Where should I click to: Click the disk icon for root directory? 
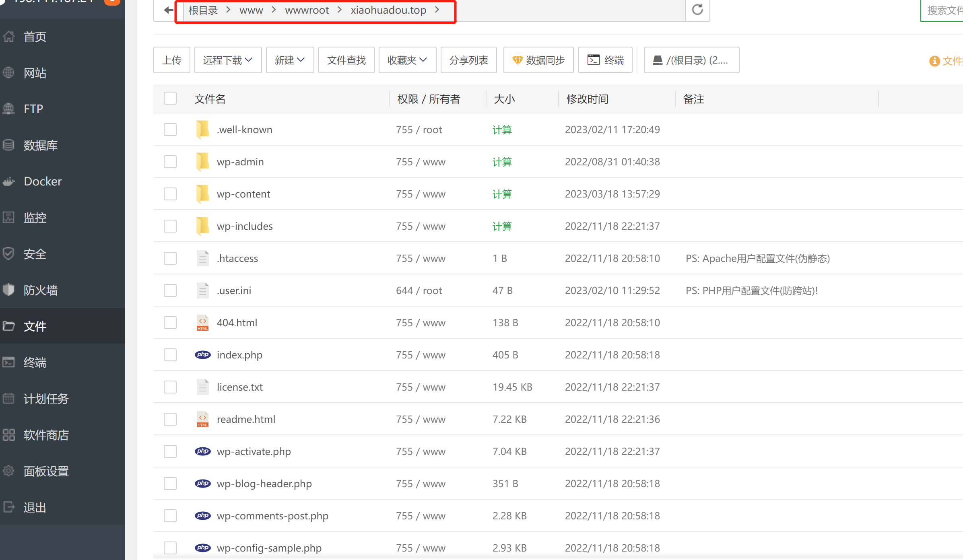click(x=658, y=60)
